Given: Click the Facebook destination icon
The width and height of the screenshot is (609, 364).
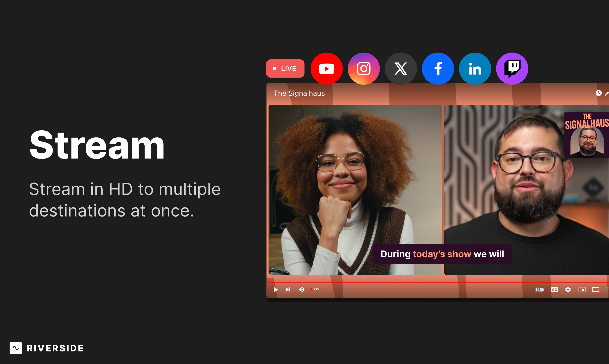Looking at the screenshot, I should [x=438, y=69].
